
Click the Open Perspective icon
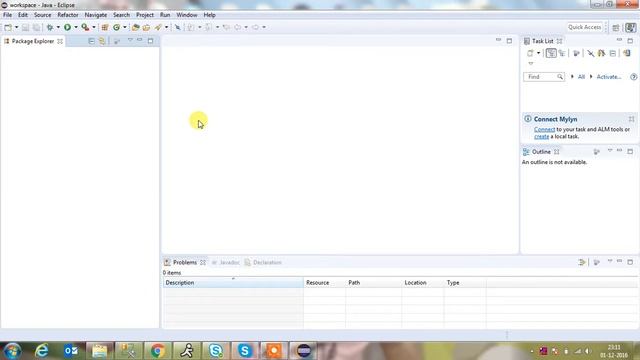[616, 27]
